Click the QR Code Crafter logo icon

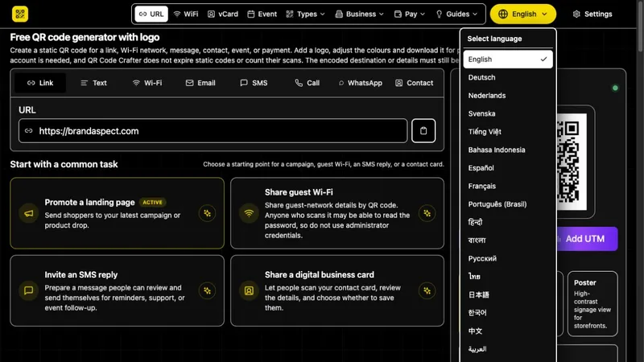pyautogui.click(x=19, y=14)
